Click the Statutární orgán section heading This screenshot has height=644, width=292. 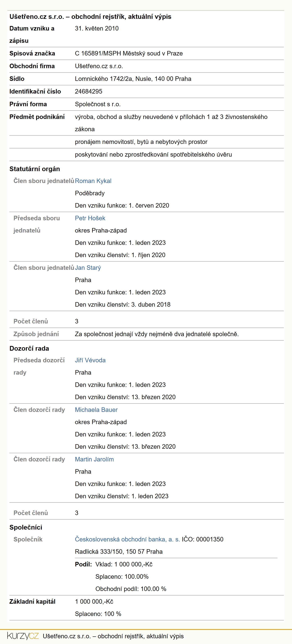tap(34, 169)
